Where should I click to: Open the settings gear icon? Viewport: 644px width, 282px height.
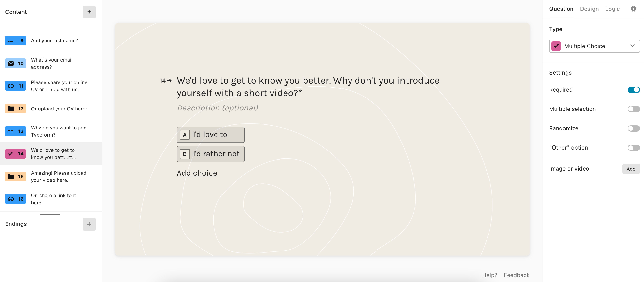633,9
